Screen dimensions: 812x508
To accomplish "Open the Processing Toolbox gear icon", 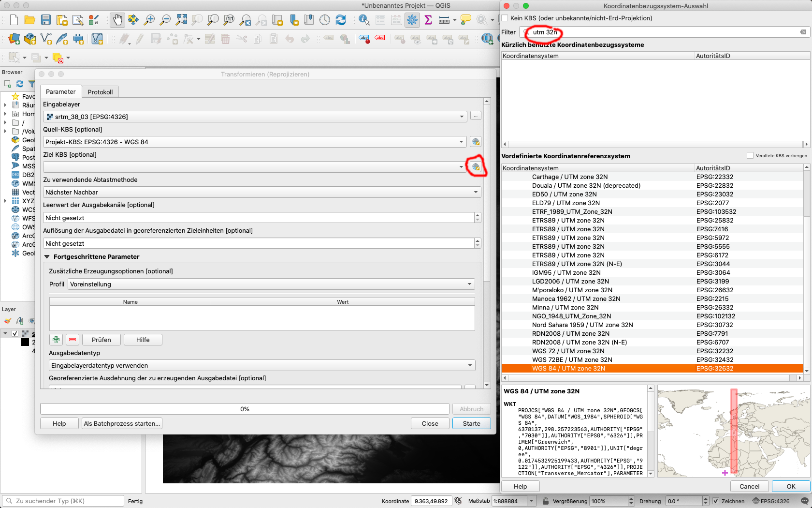I will tap(412, 20).
